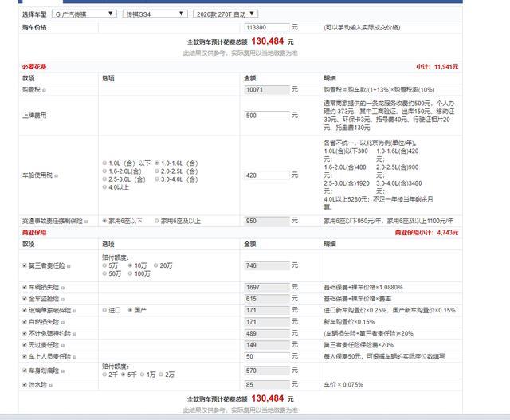Viewport: 510px width, 420px height.
Task: Open the 2020款 270T 自动 trim dropdown
Action: [226, 14]
